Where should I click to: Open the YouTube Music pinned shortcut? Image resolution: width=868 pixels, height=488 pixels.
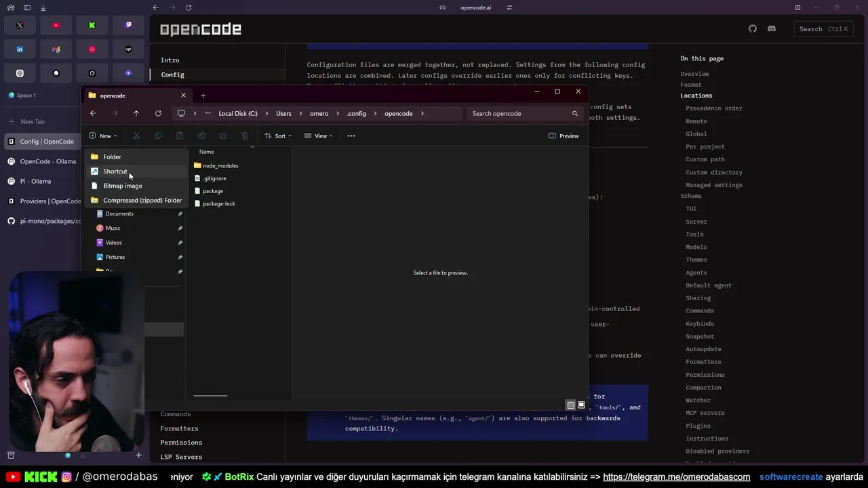[x=92, y=49]
